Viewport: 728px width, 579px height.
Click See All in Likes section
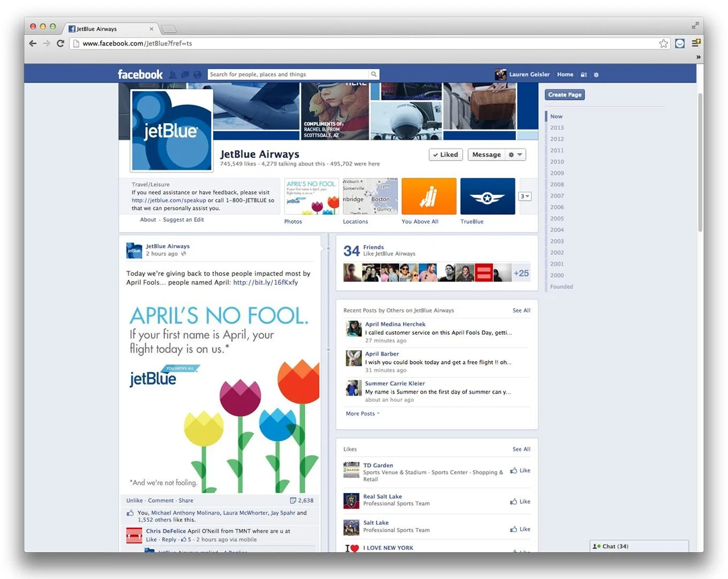point(521,449)
